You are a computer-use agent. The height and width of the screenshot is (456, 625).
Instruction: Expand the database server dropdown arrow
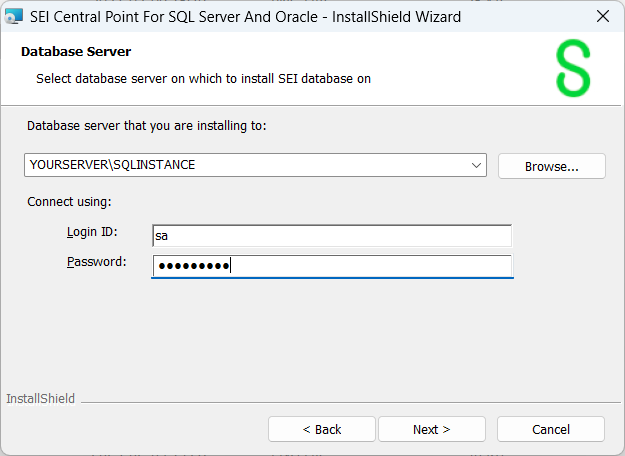coord(475,165)
